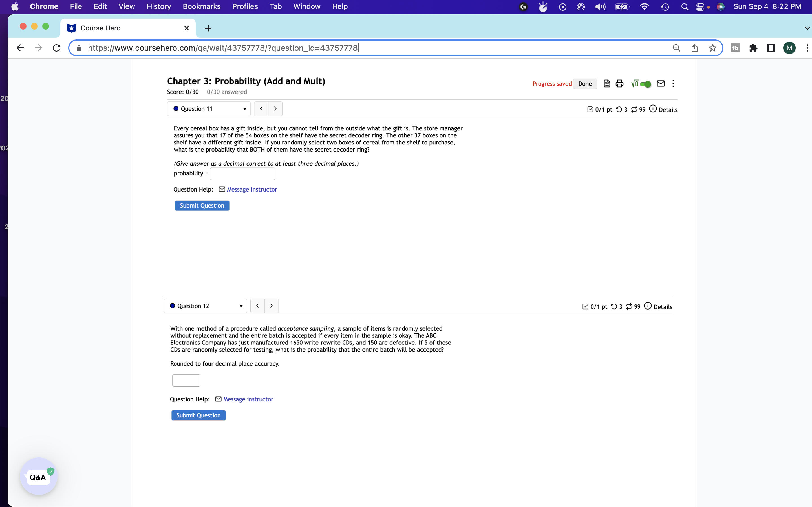Click the printer icon to print the assignment
Image resolution: width=812 pixels, height=507 pixels.
(x=619, y=83)
